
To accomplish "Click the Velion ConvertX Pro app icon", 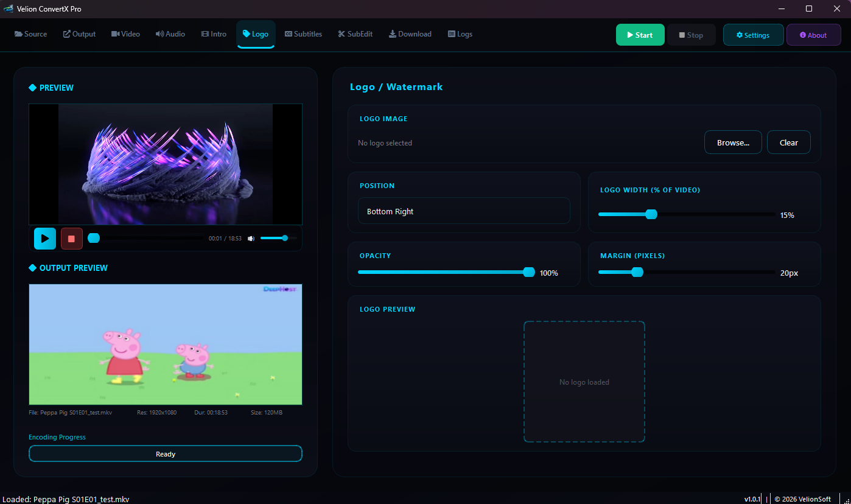I will pyautogui.click(x=9, y=9).
